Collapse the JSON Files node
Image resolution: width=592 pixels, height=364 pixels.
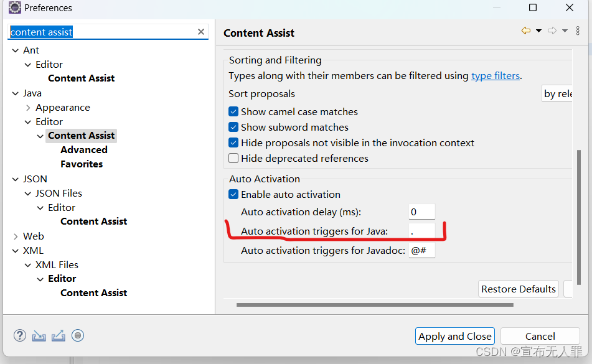pos(28,193)
